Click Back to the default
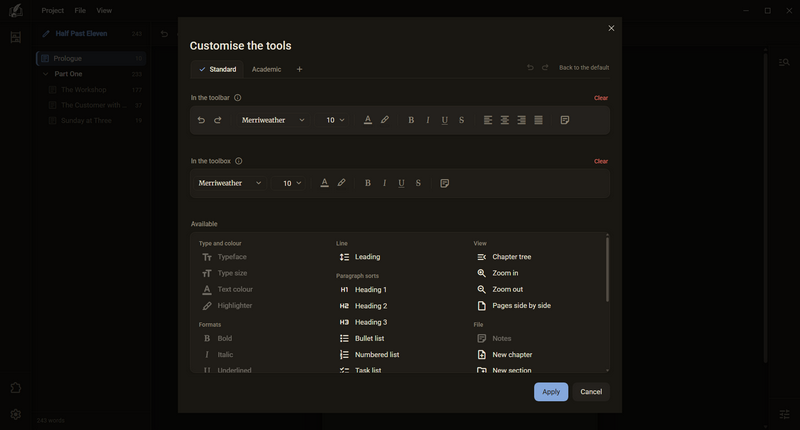The width and height of the screenshot is (800, 430). click(x=584, y=67)
